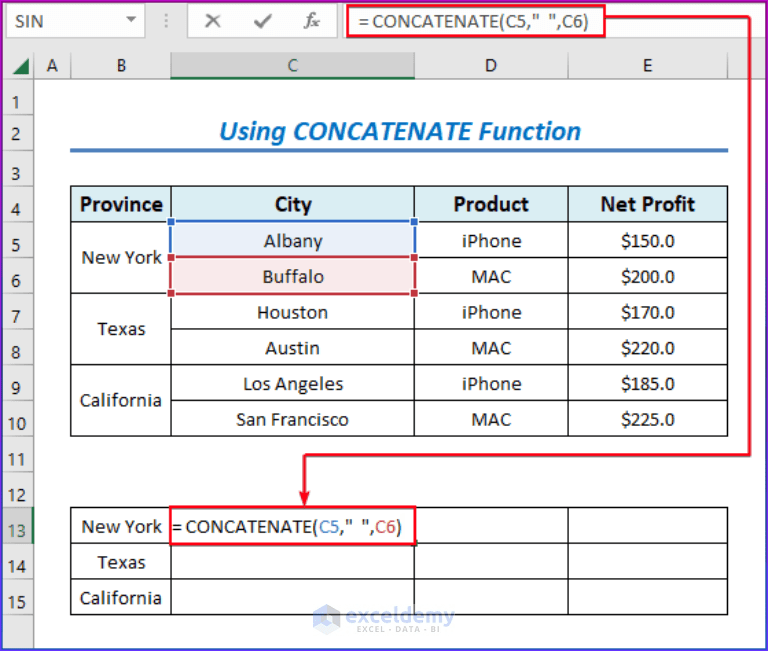Image resolution: width=768 pixels, height=651 pixels.
Task: Select row 11 header
Action: (x=18, y=455)
